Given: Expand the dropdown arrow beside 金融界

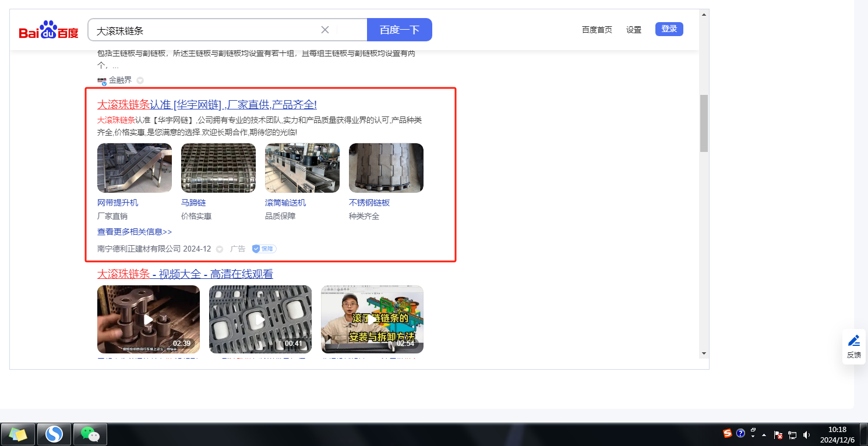Looking at the screenshot, I should pos(140,80).
